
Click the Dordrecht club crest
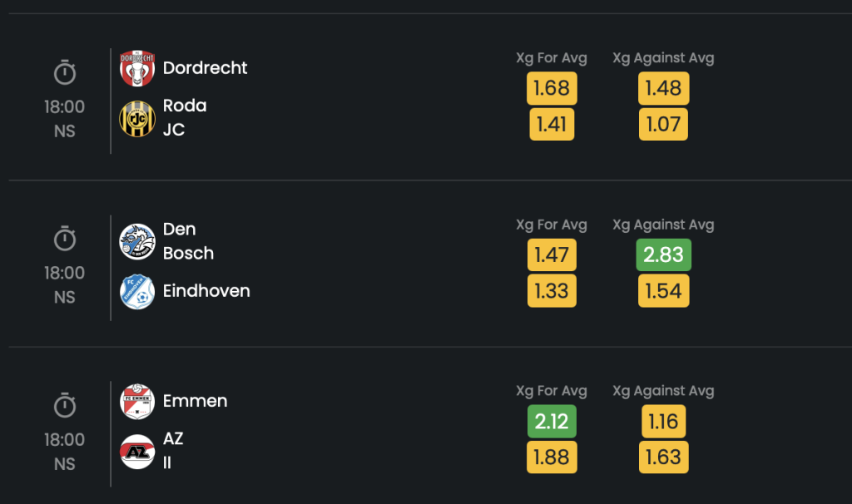coord(137,68)
